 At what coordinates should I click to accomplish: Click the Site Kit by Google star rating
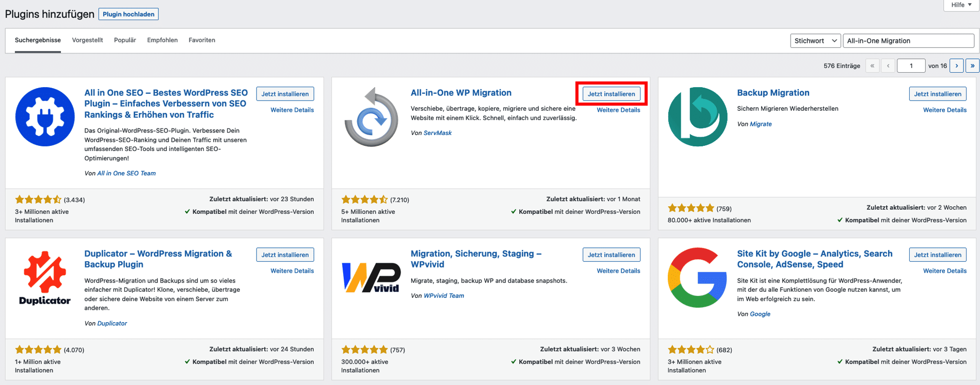[691, 349]
